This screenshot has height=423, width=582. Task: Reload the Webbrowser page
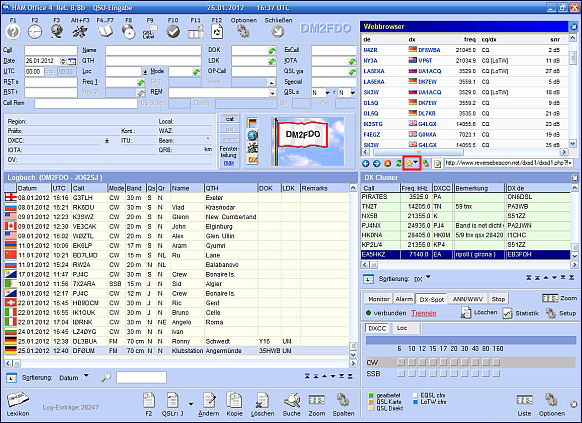(x=399, y=163)
